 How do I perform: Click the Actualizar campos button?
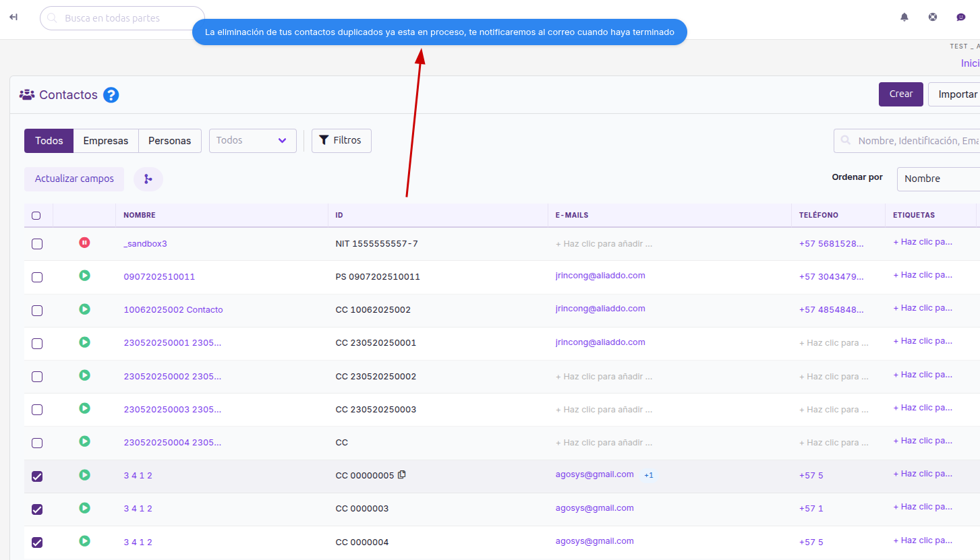pyautogui.click(x=74, y=179)
